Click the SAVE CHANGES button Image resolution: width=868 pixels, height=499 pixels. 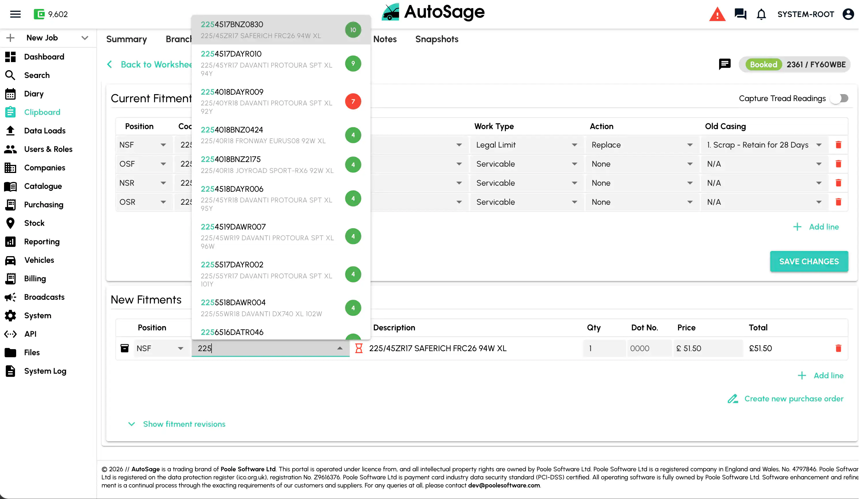point(809,261)
